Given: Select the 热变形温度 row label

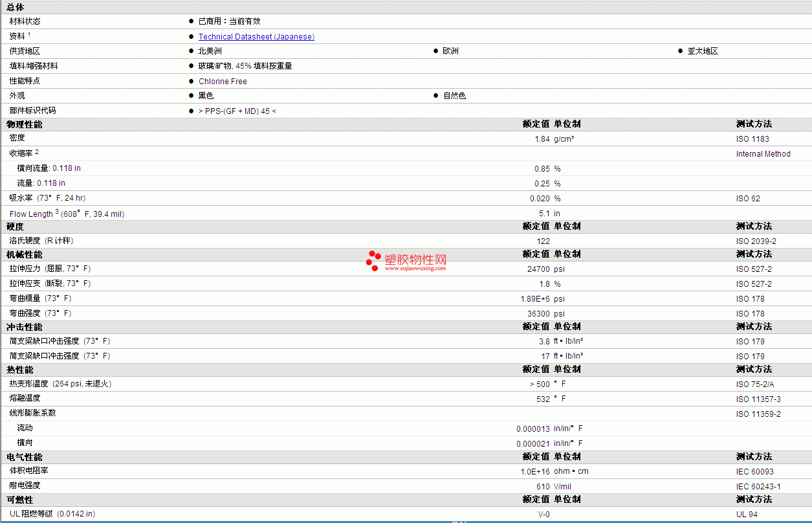Looking at the screenshot, I should point(60,384).
